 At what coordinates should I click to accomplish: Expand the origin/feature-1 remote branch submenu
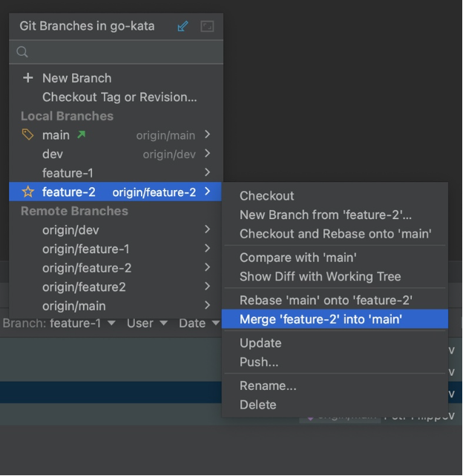[x=208, y=249]
